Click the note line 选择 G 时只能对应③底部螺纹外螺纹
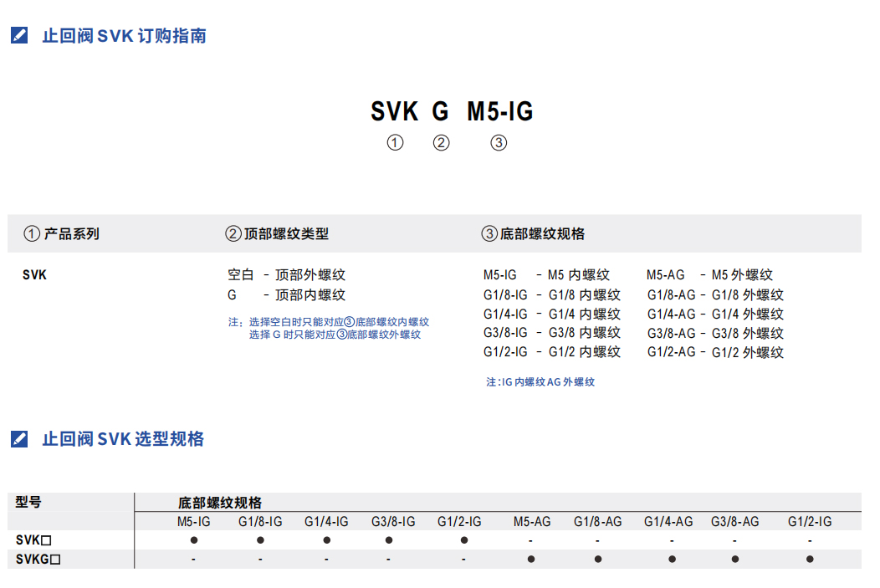Viewport: 880px width, 588px height. [335, 335]
